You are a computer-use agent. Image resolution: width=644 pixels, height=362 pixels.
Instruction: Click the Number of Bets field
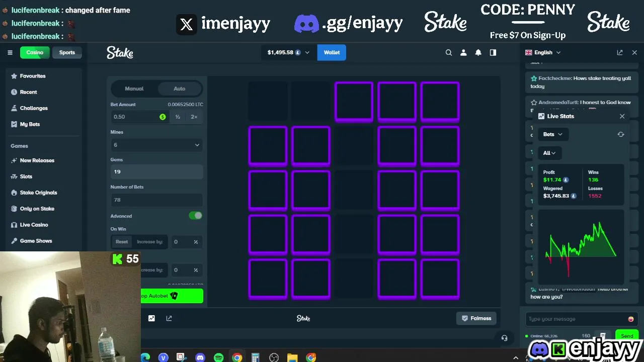click(157, 200)
